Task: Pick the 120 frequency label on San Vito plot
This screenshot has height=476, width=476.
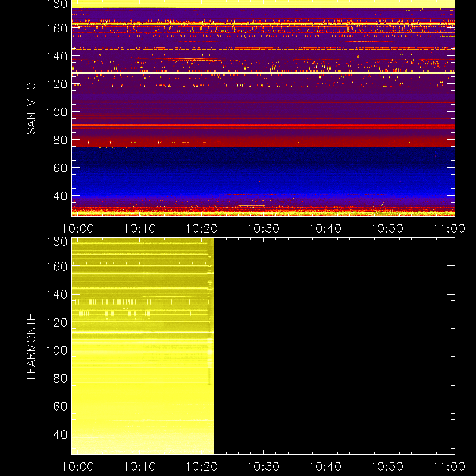Action: pyautogui.click(x=57, y=84)
